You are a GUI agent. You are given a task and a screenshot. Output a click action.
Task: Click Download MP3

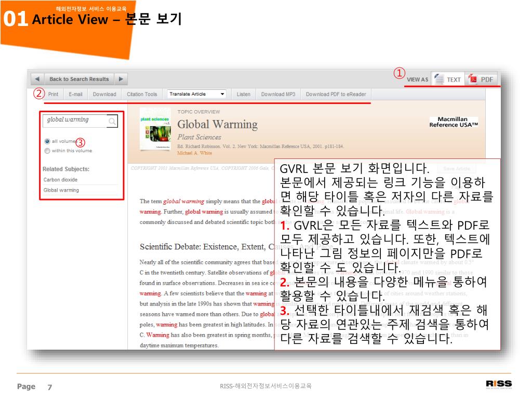(x=278, y=95)
